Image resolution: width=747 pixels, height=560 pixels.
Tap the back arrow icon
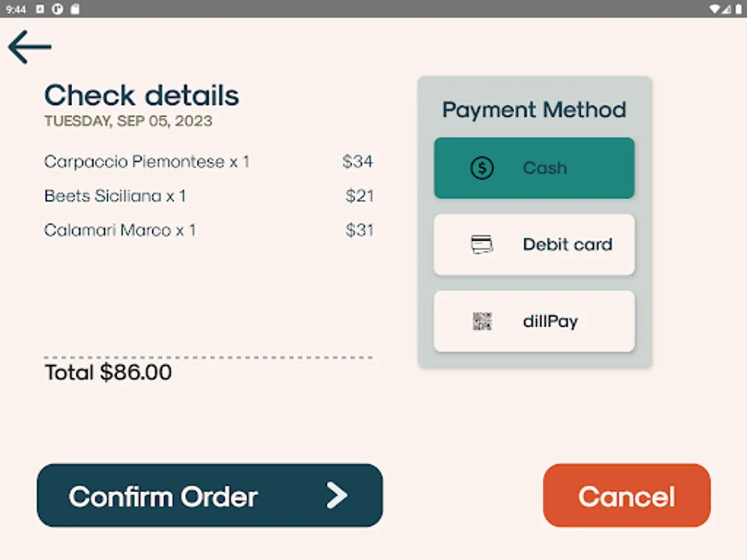(29, 47)
